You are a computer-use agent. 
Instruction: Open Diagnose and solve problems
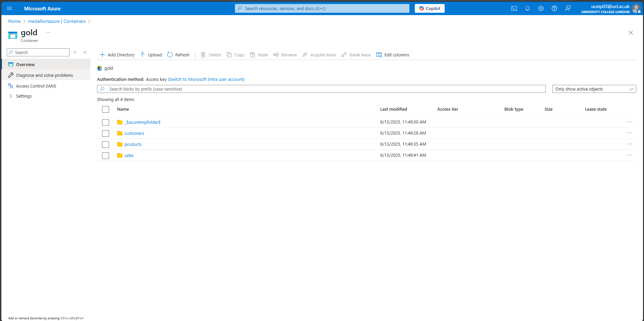pos(46,75)
